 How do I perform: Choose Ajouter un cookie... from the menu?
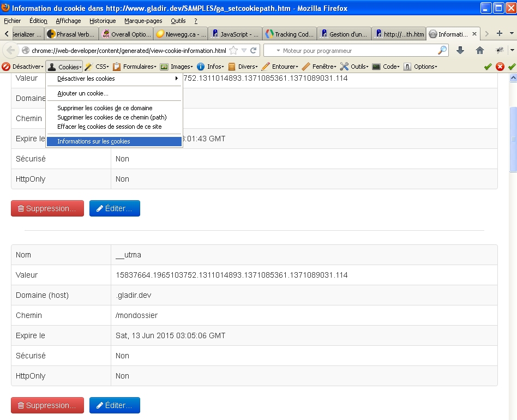pos(83,94)
